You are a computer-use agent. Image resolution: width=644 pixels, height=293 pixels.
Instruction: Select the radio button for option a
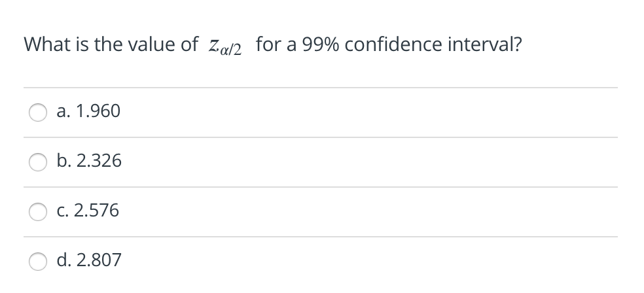(x=38, y=112)
